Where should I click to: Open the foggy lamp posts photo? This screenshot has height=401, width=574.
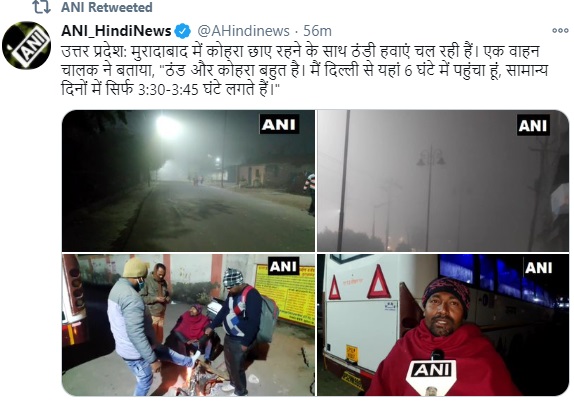click(x=443, y=181)
